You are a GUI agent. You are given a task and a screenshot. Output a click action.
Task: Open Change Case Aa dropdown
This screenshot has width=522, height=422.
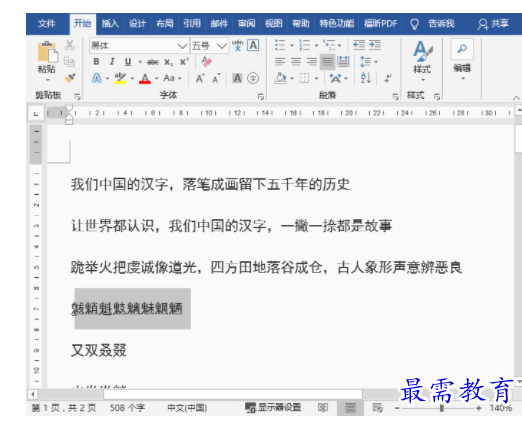pyautogui.click(x=172, y=78)
